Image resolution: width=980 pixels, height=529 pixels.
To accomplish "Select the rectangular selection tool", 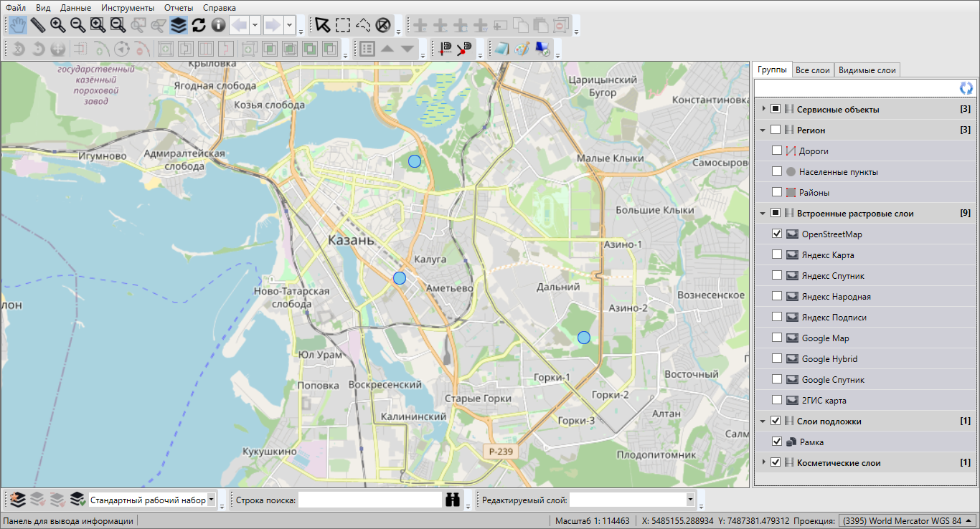I will pyautogui.click(x=343, y=25).
